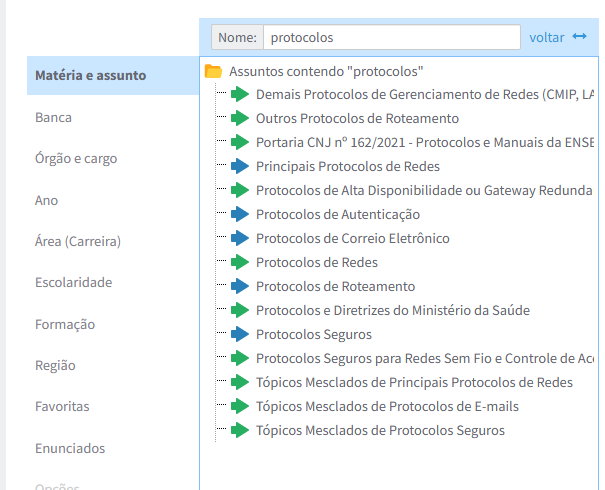Image resolution: width=605 pixels, height=490 pixels.
Task: Open the Região filter
Action: coord(55,365)
